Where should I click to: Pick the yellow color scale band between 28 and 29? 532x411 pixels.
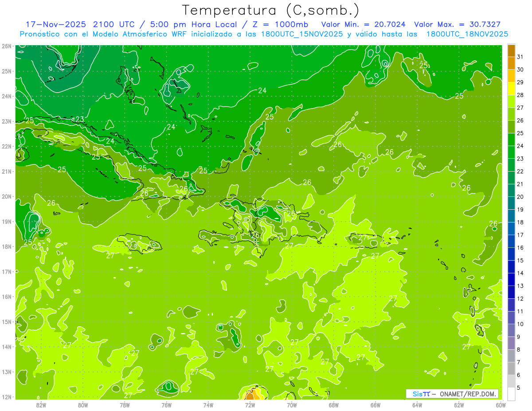tap(511, 89)
